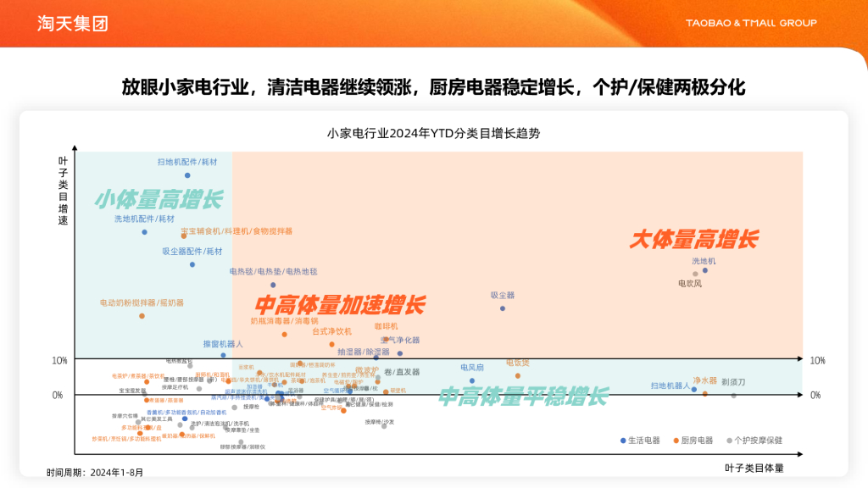Click the 电吹风 gray data point
This screenshot has height=488, width=868.
[x=695, y=274]
